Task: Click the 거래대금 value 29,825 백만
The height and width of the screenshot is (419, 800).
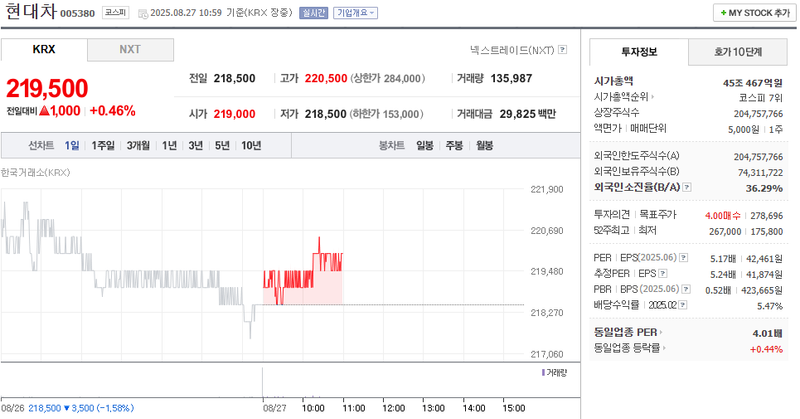Action: [528, 114]
